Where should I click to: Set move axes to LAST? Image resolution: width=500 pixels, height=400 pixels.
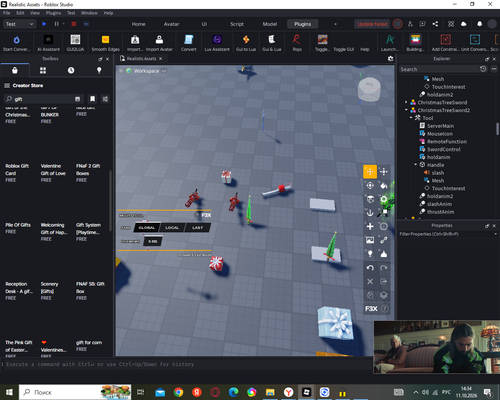click(x=197, y=228)
